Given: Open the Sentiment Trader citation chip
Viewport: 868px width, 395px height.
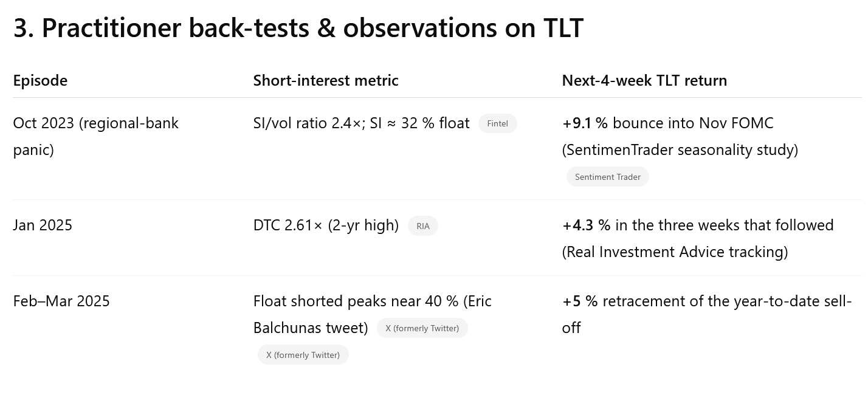Looking at the screenshot, I should (x=607, y=177).
